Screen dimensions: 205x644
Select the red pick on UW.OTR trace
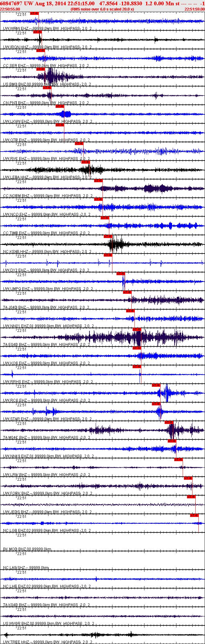[60, 125]
